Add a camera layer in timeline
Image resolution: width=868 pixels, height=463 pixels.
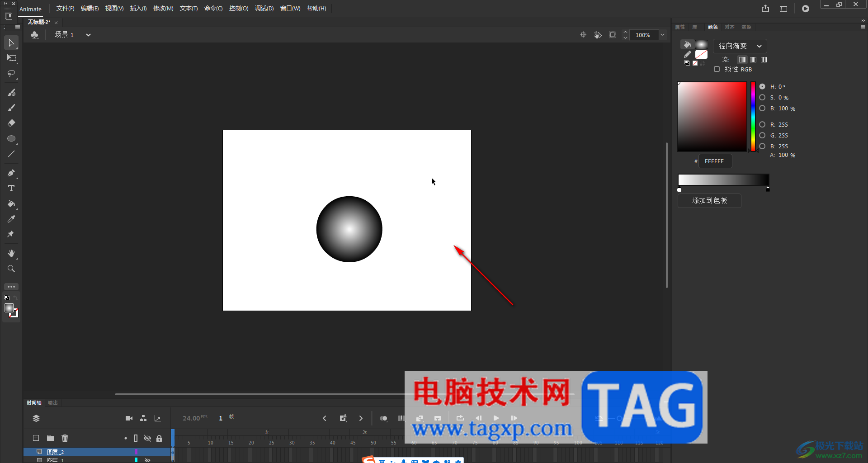pyautogui.click(x=129, y=418)
